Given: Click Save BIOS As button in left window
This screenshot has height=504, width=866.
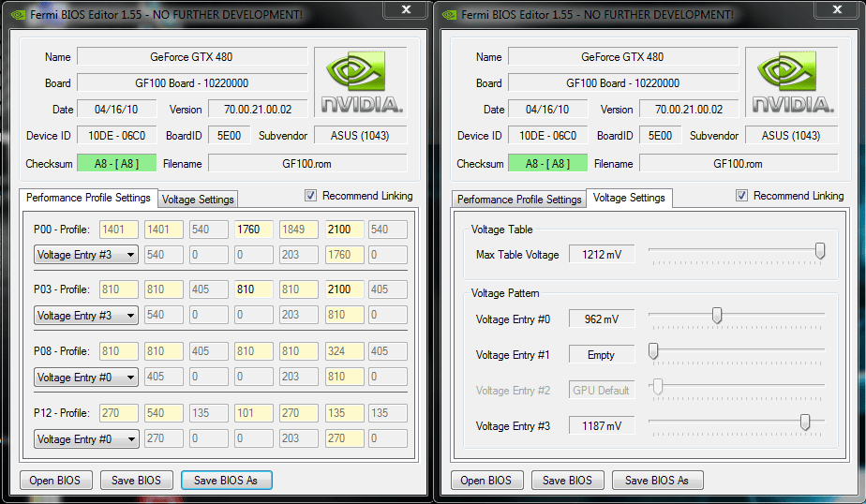Looking at the screenshot, I should (227, 481).
